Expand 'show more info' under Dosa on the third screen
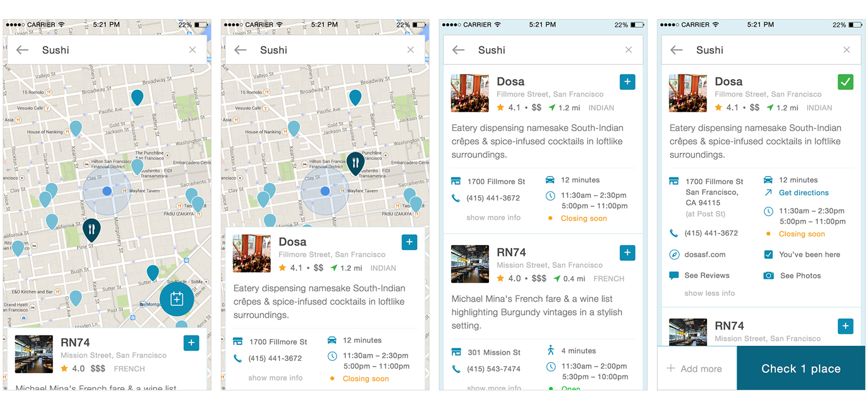Image resolution: width=868 pixels, height=409 pixels. point(494,218)
